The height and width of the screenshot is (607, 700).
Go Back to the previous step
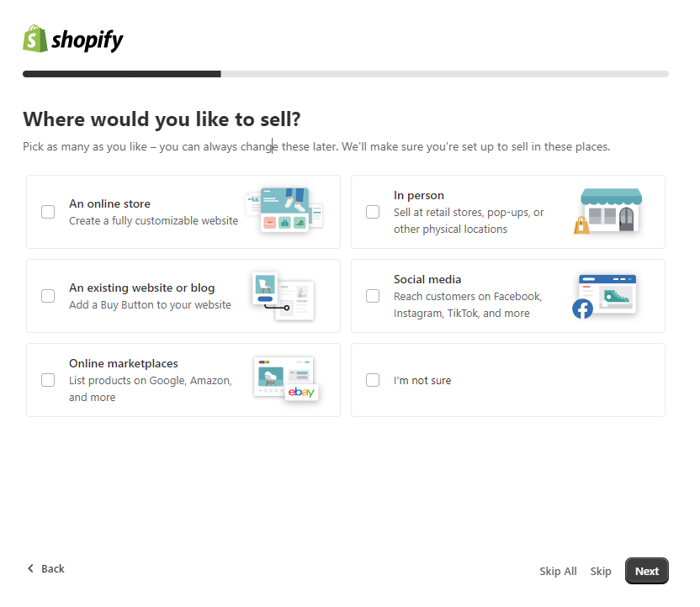tap(46, 568)
